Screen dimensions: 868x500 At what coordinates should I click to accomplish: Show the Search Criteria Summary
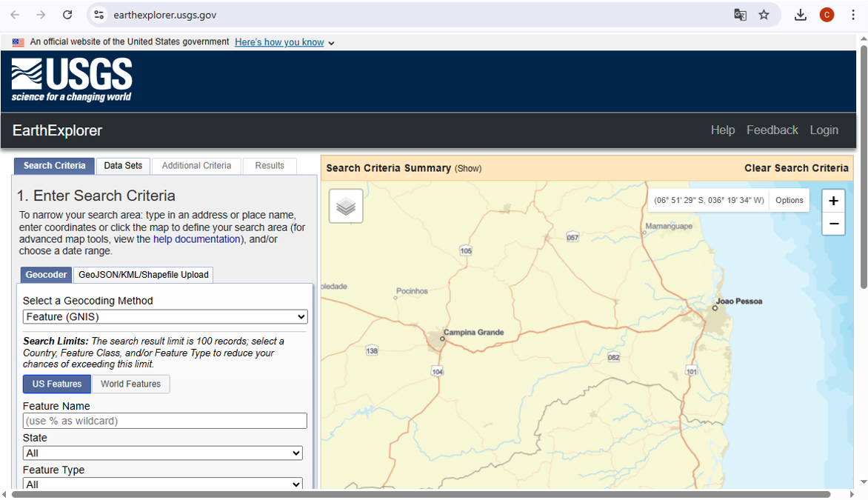point(468,169)
